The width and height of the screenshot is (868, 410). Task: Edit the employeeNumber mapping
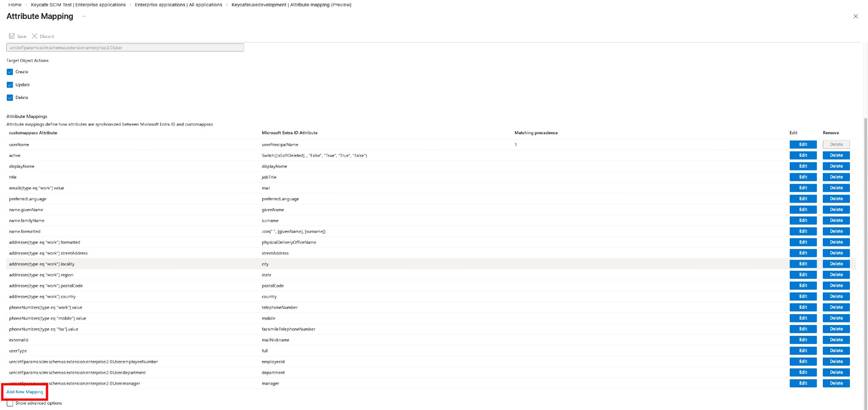click(803, 362)
